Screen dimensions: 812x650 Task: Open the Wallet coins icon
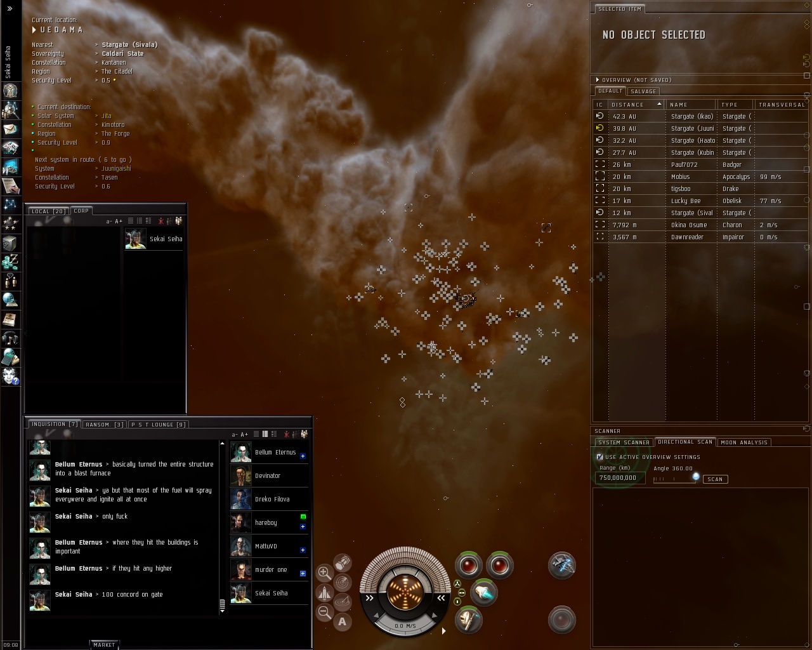coord(10,262)
